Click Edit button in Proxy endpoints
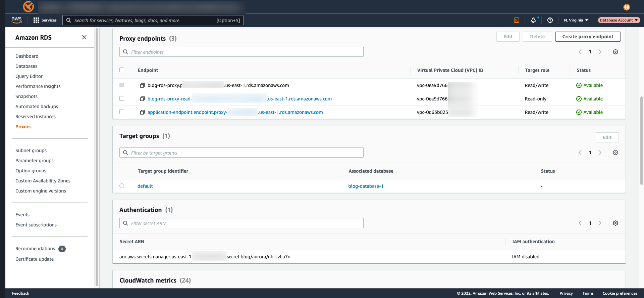The image size is (644, 298). click(508, 37)
